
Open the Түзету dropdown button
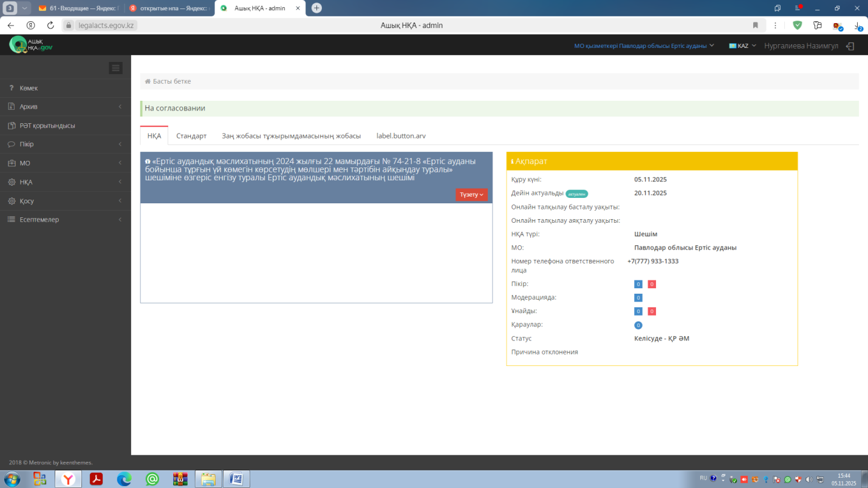[471, 195]
